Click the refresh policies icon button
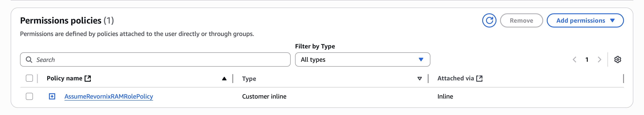 point(489,20)
